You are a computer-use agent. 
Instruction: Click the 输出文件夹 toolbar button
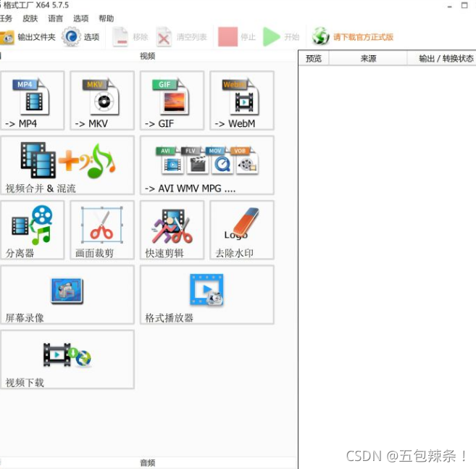click(x=28, y=37)
